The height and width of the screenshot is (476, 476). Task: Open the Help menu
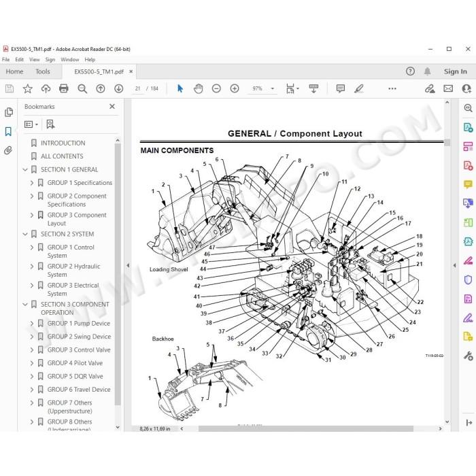coord(90,60)
